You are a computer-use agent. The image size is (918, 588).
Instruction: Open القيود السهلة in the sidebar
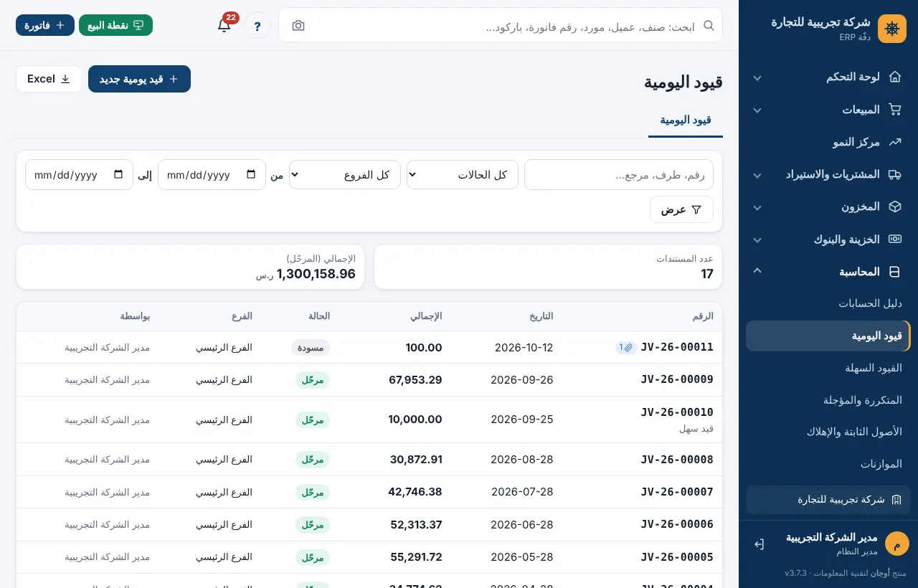click(x=828, y=368)
